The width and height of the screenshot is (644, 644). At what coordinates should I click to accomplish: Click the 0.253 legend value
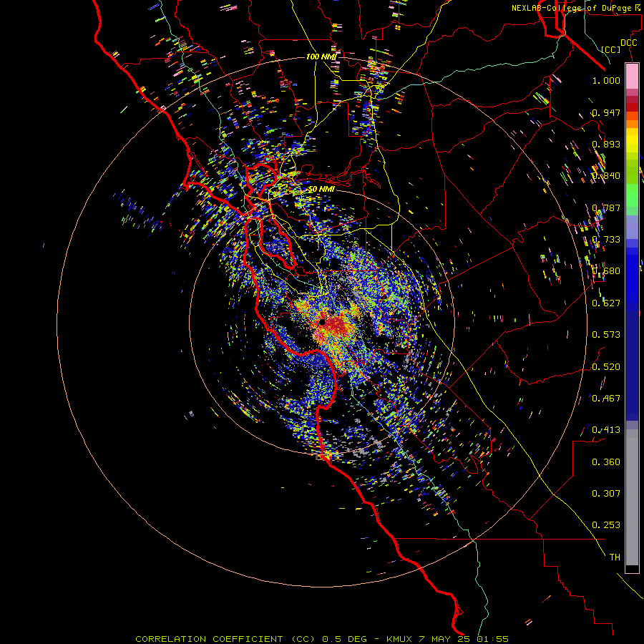point(606,525)
